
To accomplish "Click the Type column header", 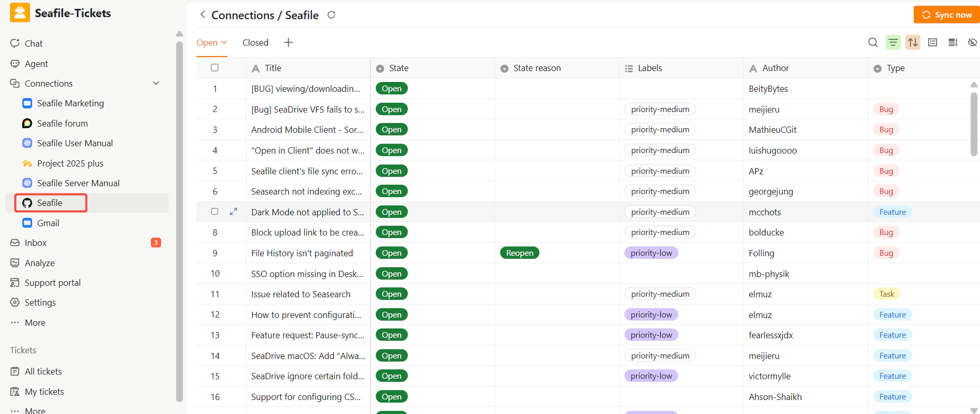I will 924,68.
